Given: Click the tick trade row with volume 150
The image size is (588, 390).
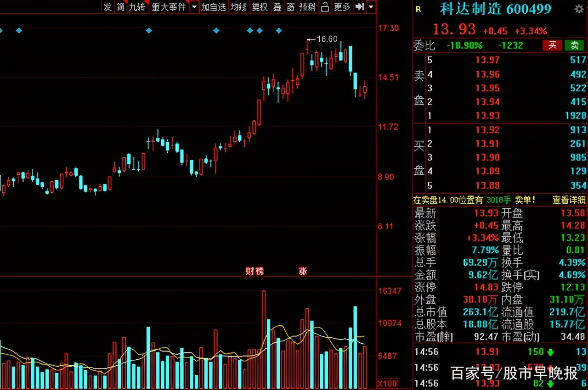Looking at the screenshot, I should [500, 352].
